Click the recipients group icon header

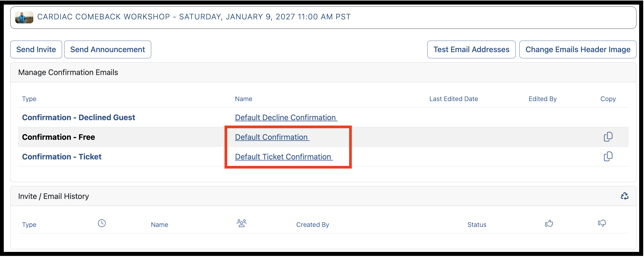point(241,223)
